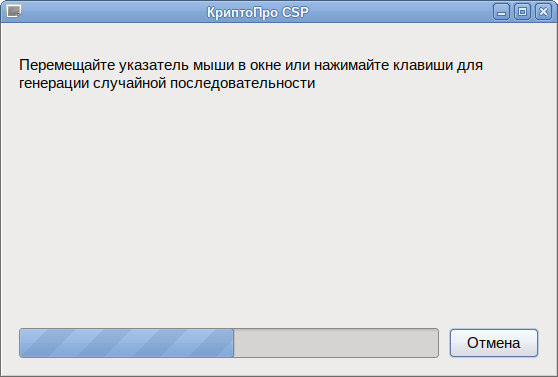Click the phrase генерации случайной последовательности
558x377 pixels.
[x=167, y=83]
